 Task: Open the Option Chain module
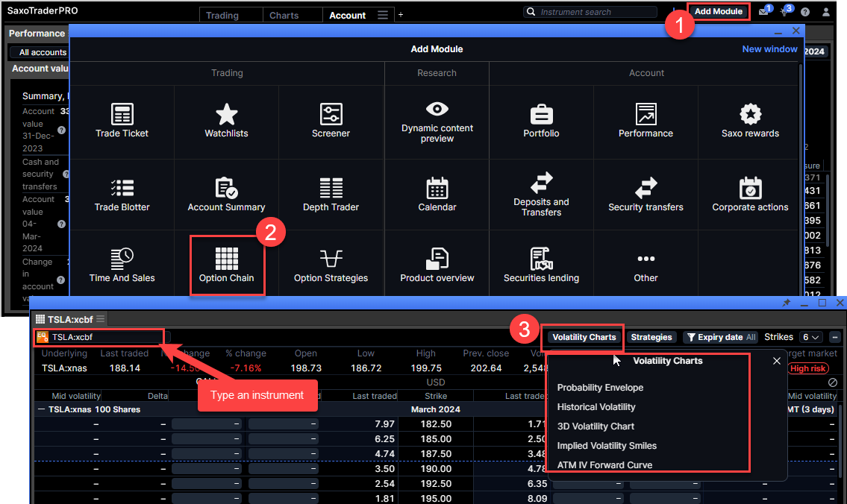coord(227,264)
